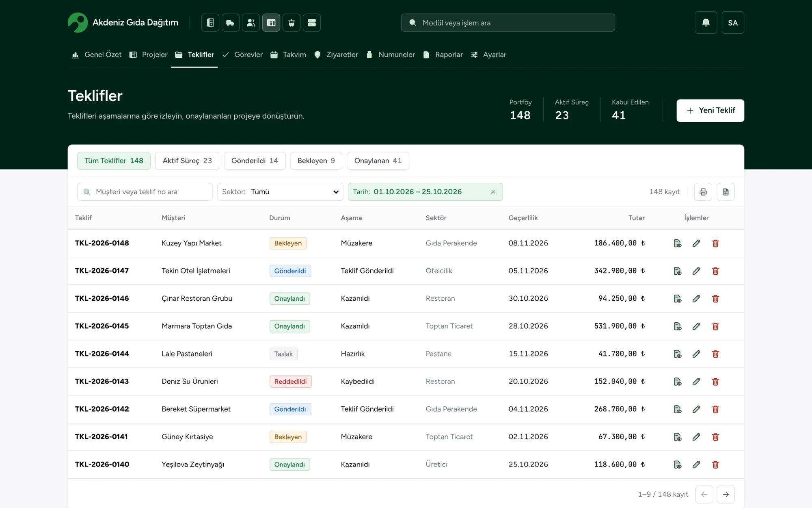The image size is (812, 508).
Task: Open notifications bell
Action: point(706,23)
